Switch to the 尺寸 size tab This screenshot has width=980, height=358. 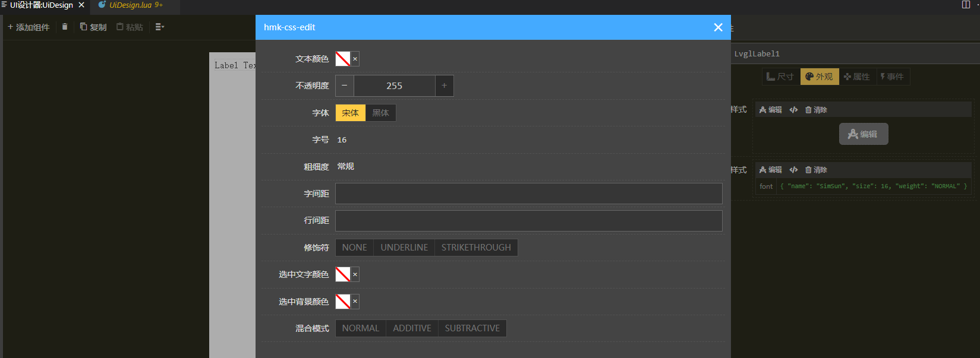[781, 77]
